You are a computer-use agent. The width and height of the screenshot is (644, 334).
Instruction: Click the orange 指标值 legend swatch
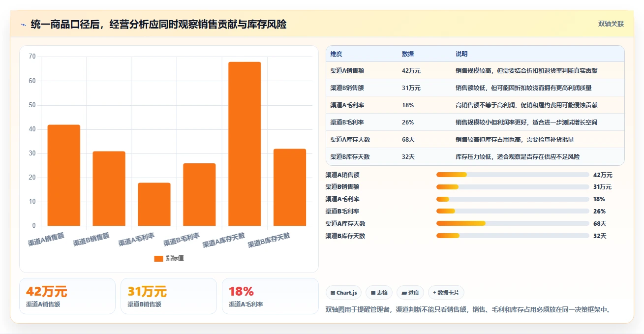[158, 258]
